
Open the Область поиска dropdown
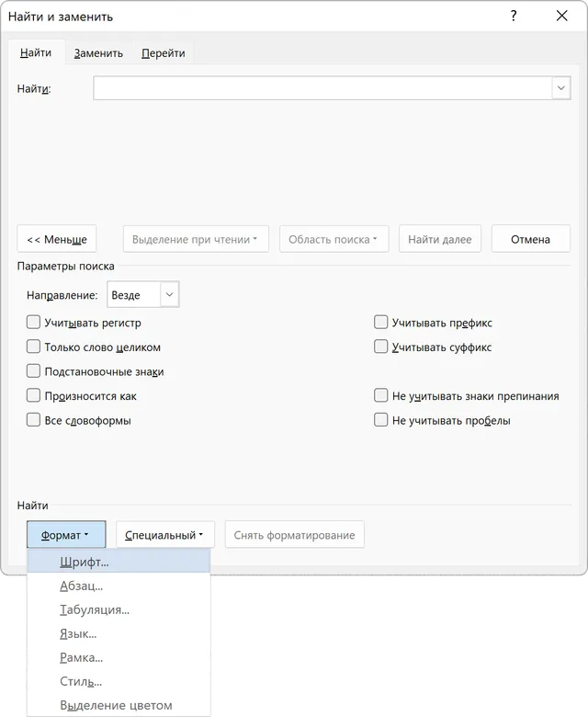pos(334,239)
